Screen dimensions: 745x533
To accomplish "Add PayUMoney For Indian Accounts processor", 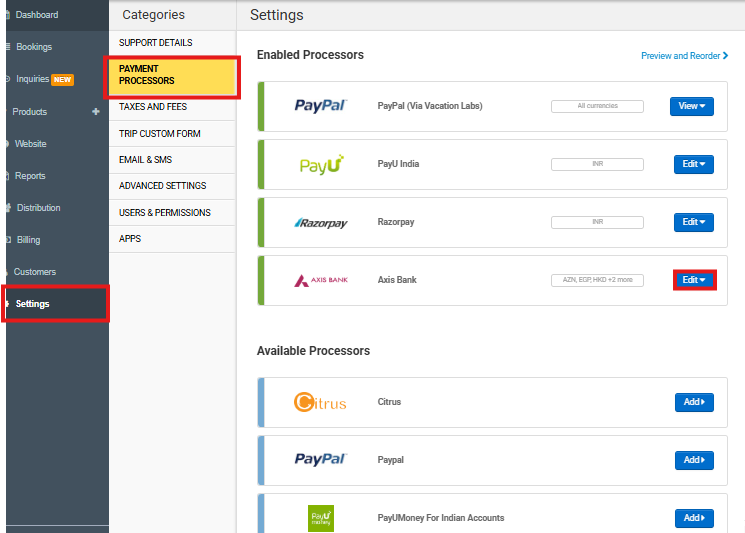I will [x=694, y=518].
